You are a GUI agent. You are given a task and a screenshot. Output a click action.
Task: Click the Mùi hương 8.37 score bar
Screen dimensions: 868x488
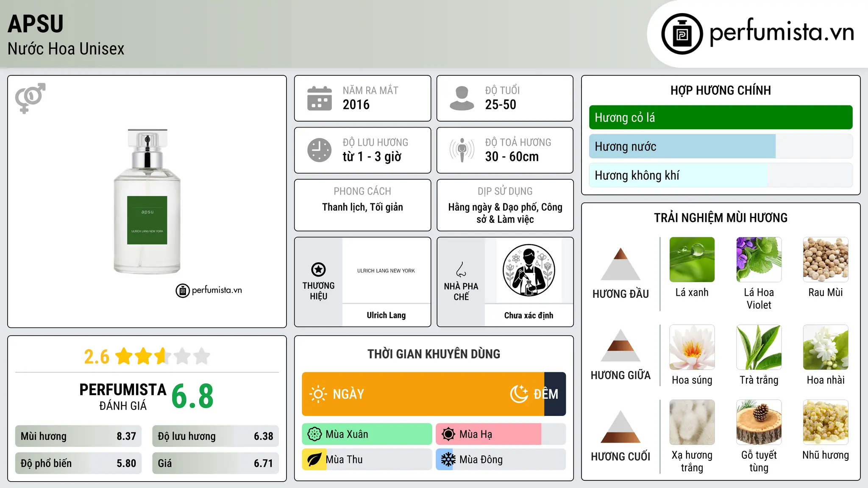pyautogui.click(x=78, y=436)
